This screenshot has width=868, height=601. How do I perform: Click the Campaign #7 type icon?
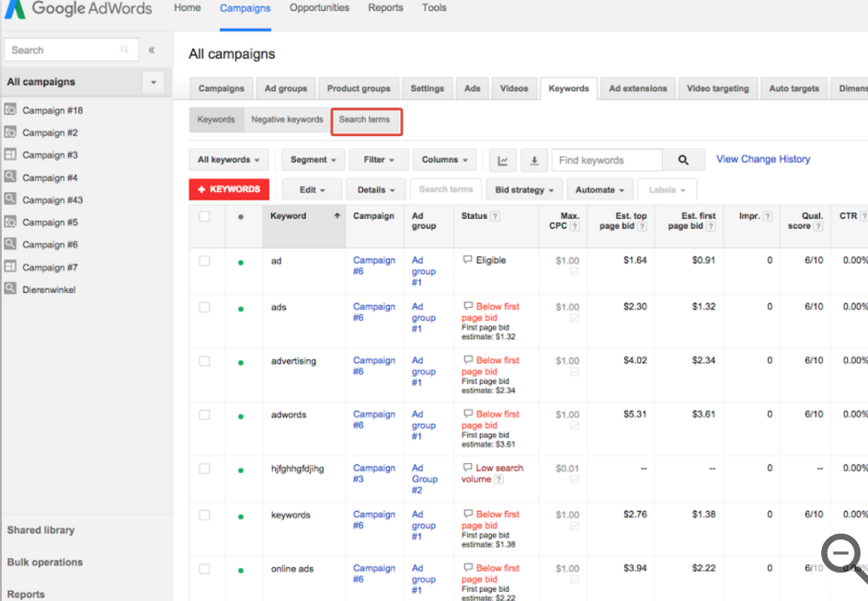pos(10,266)
